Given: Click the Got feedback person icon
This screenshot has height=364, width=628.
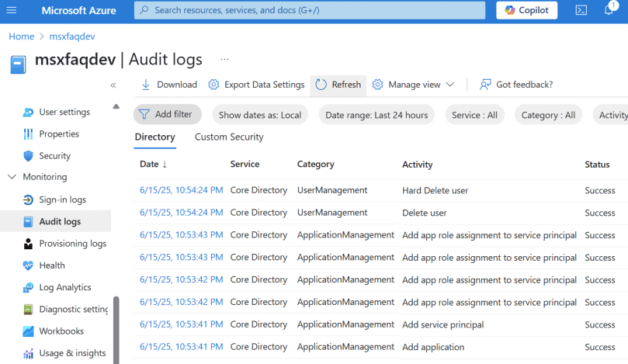Looking at the screenshot, I should point(485,85).
